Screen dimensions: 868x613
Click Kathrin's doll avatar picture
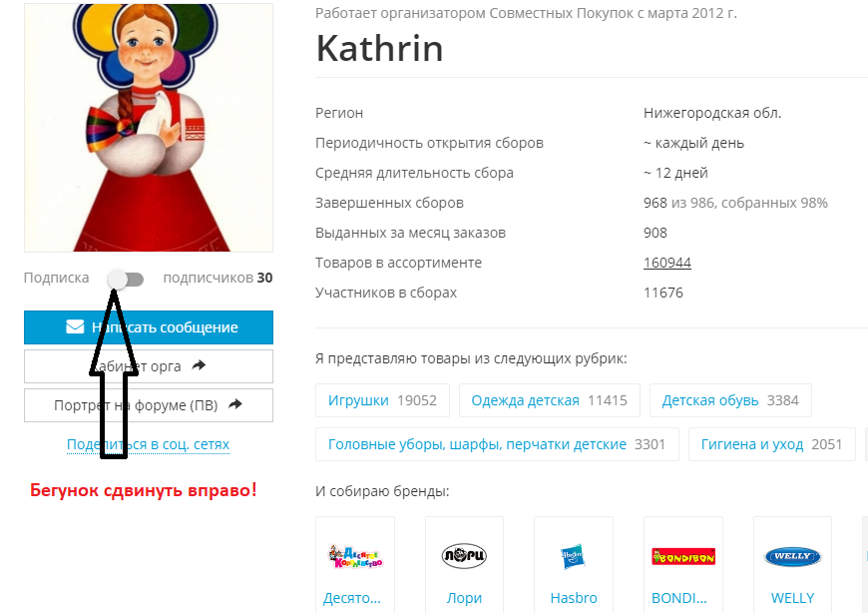pyautogui.click(x=149, y=128)
